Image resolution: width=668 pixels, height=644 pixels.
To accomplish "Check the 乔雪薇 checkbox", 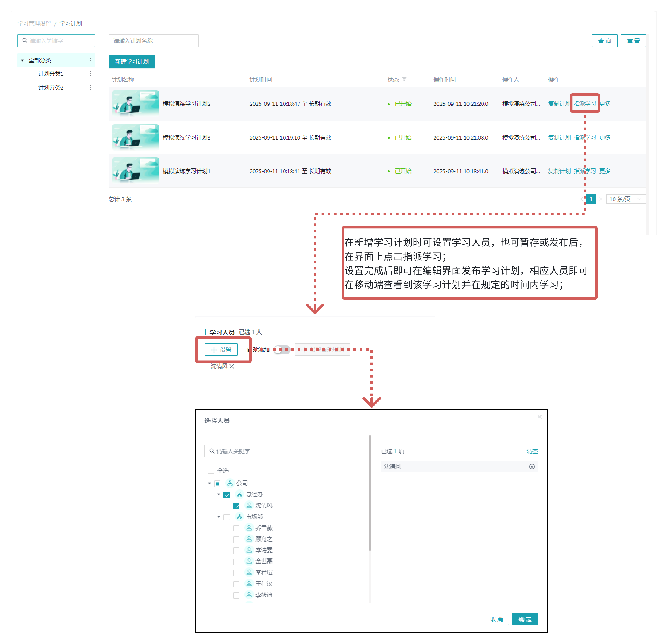I will click(x=236, y=528).
